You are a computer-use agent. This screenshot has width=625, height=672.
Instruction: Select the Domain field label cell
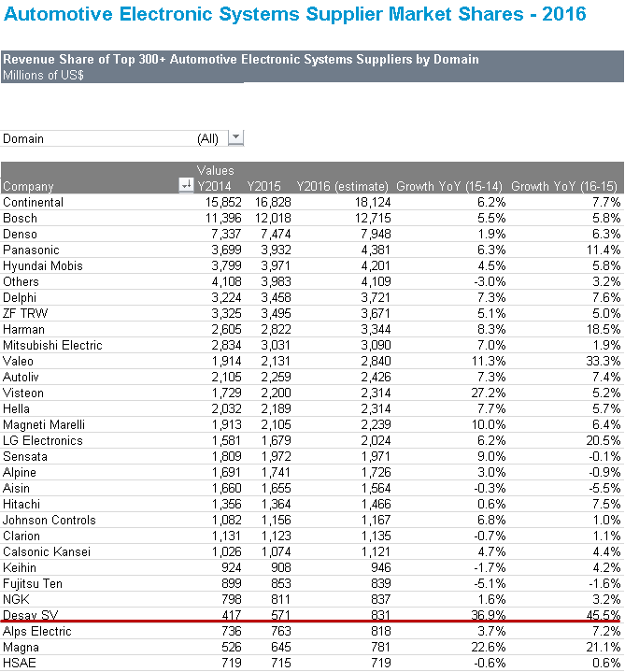[23, 139]
